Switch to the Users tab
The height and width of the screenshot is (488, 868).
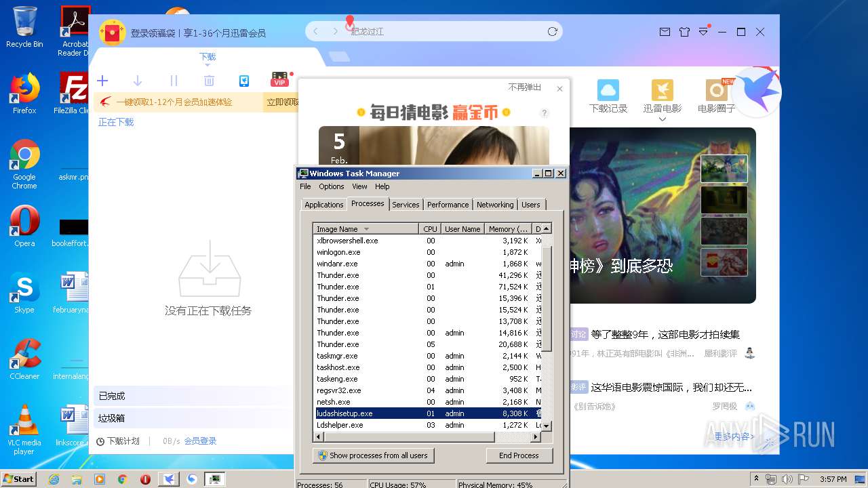tap(531, 205)
